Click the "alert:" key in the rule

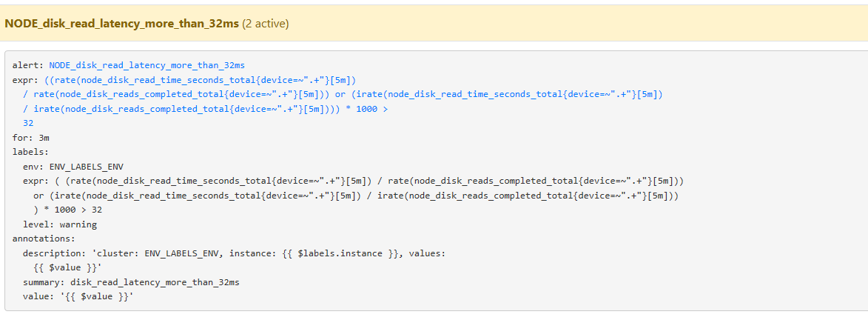(x=28, y=65)
